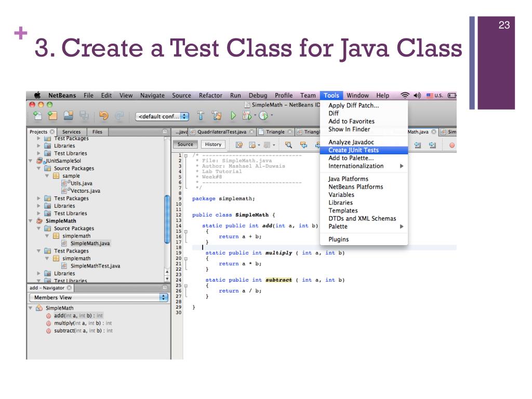Select SimpleMathTest.java in project tree
The height and width of the screenshot is (399, 532).
pos(95,266)
